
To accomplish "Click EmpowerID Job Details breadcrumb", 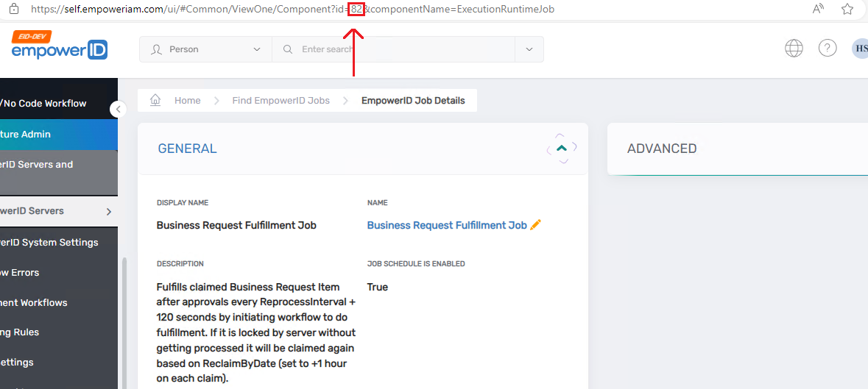I will click(413, 101).
